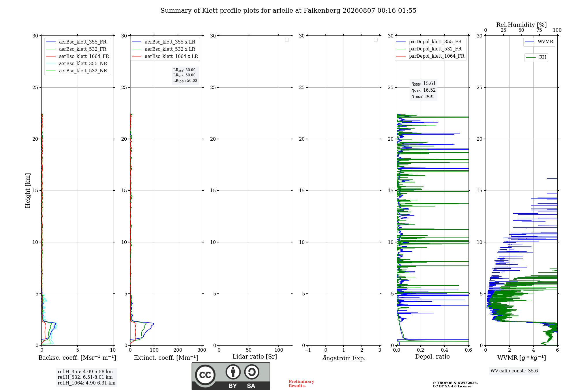The height and width of the screenshot is (392, 577).
Task: Click the RH legend entry
Action: [x=536, y=57]
